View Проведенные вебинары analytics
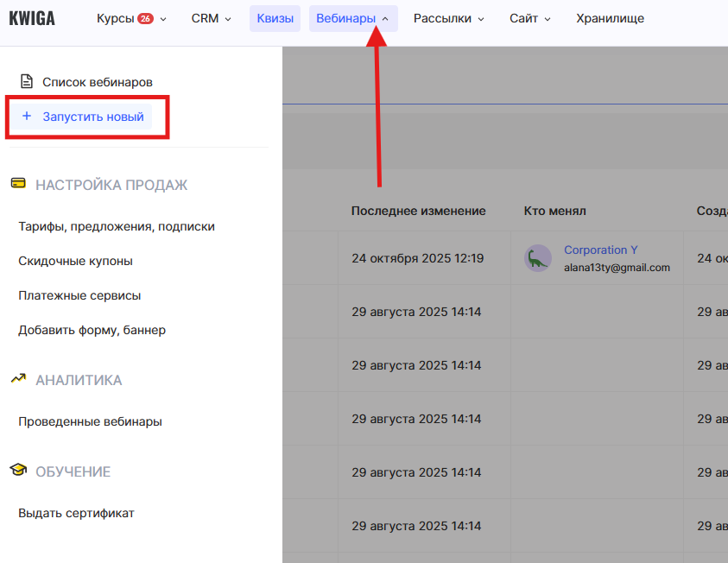The image size is (728, 563). click(x=90, y=421)
